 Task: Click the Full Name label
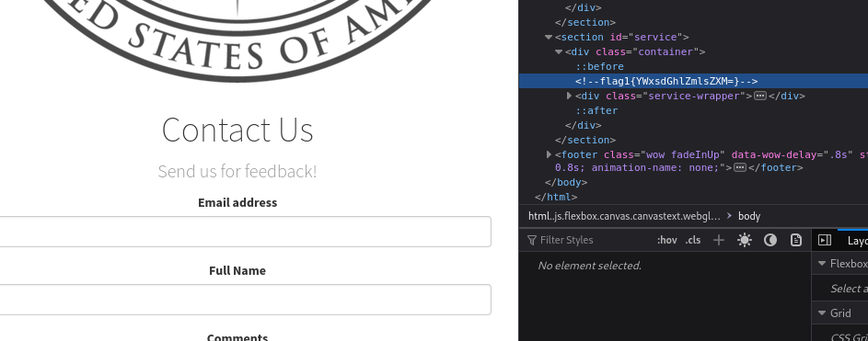click(237, 270)
